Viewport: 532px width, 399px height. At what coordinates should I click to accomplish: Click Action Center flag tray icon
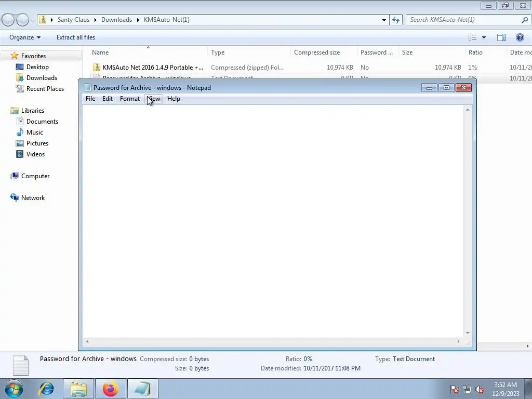(455, 389)
